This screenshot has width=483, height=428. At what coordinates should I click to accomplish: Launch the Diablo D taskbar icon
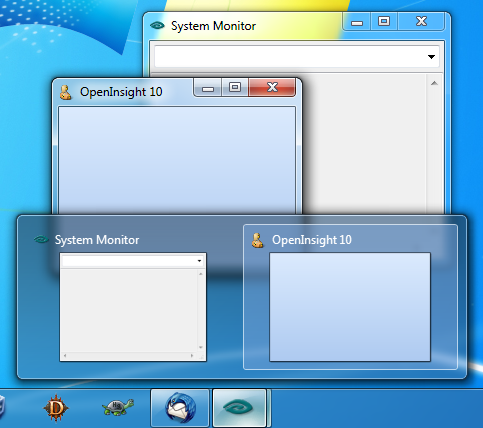[56, 408]
